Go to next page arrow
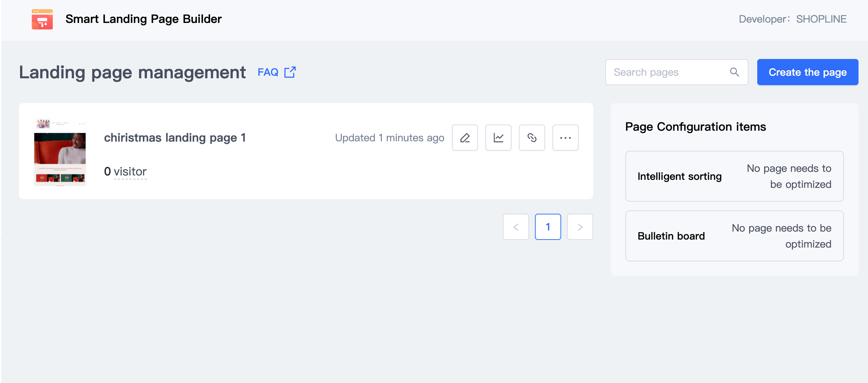 580,227
